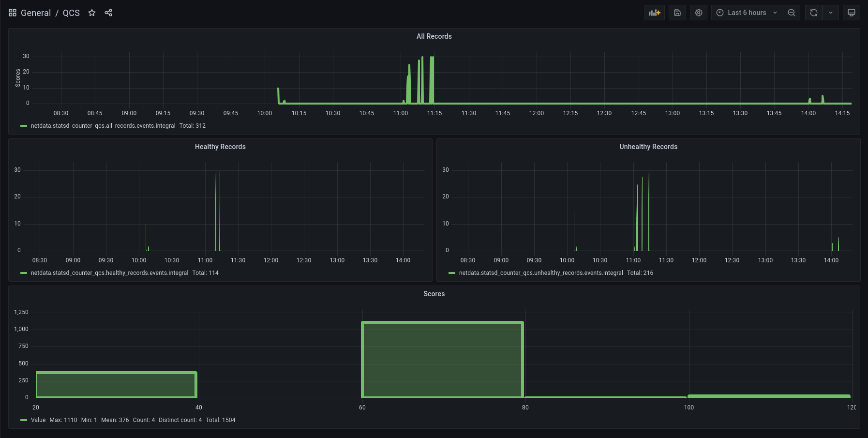This screenshot has width=868, height=438.
Task: Click the Add panel icon
Action: tap(654, 13)
